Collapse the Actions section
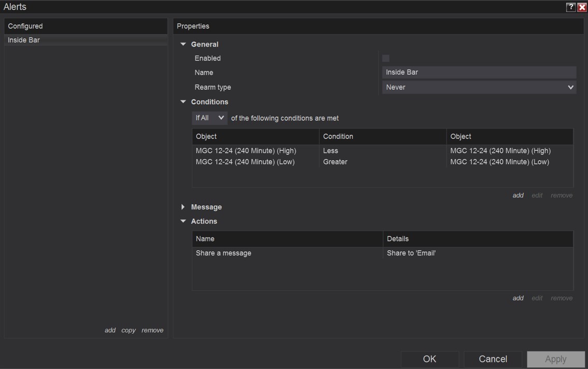The width and height of the screenshot is (588, 369). coord(183,221)
